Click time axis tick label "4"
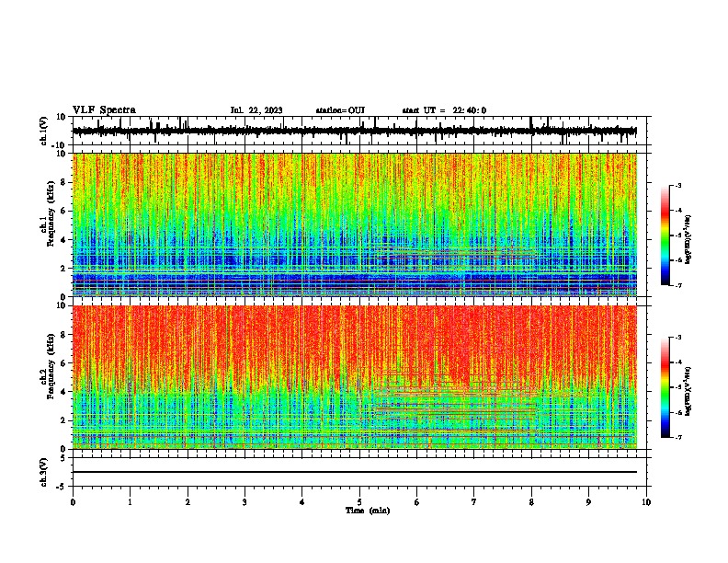Screen dimensions: 728x563 point(301,502)
